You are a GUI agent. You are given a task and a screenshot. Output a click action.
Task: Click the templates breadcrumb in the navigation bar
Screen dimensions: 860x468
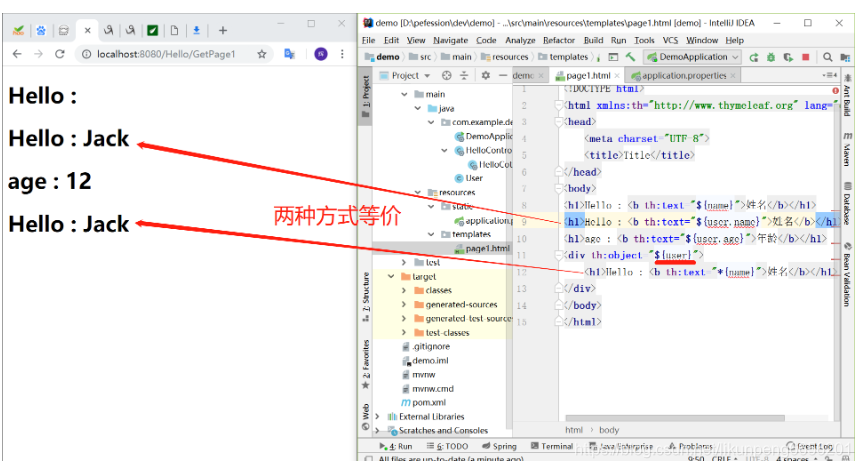[563, 57]
